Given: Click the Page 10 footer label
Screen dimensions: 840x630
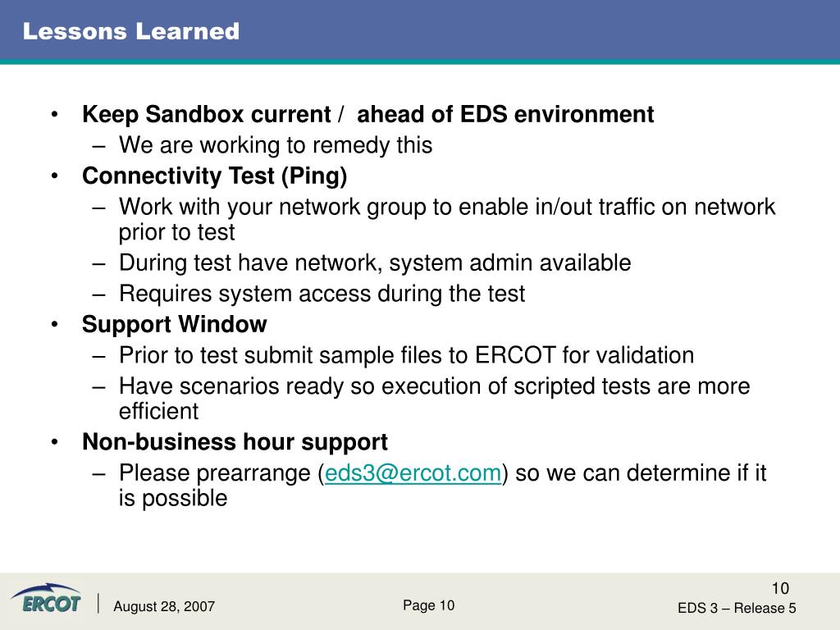Looking at the screenshot, I should click(428, 605).
